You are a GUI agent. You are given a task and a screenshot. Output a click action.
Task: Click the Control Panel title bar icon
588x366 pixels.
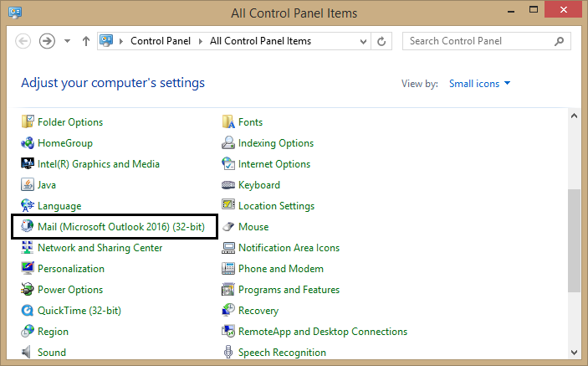point(15,13)
